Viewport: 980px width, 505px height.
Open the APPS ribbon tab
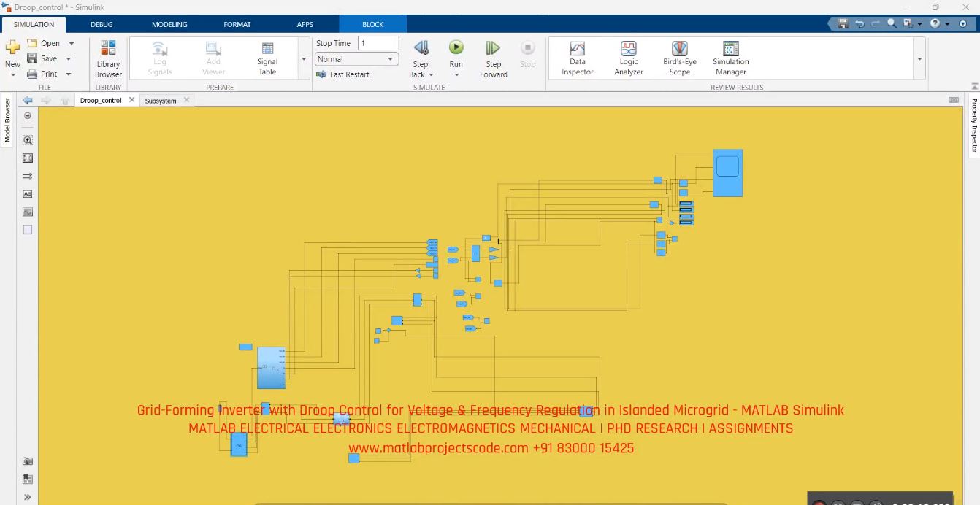point(305,24)
